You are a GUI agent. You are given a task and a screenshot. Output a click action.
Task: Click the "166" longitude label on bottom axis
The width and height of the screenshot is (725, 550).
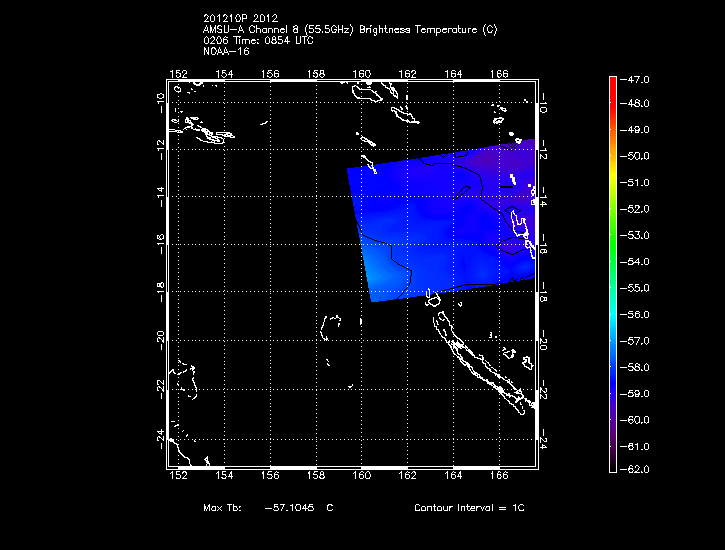tap(499, 476)
